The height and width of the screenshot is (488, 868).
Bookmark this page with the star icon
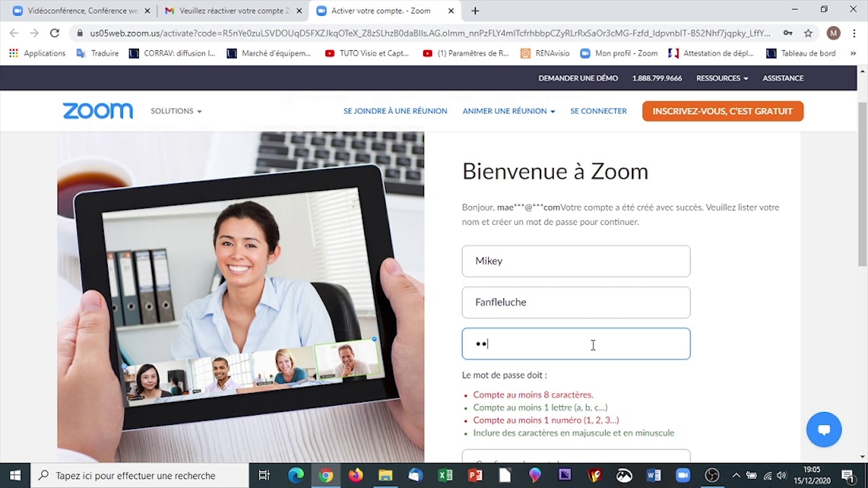coord(808,33)
